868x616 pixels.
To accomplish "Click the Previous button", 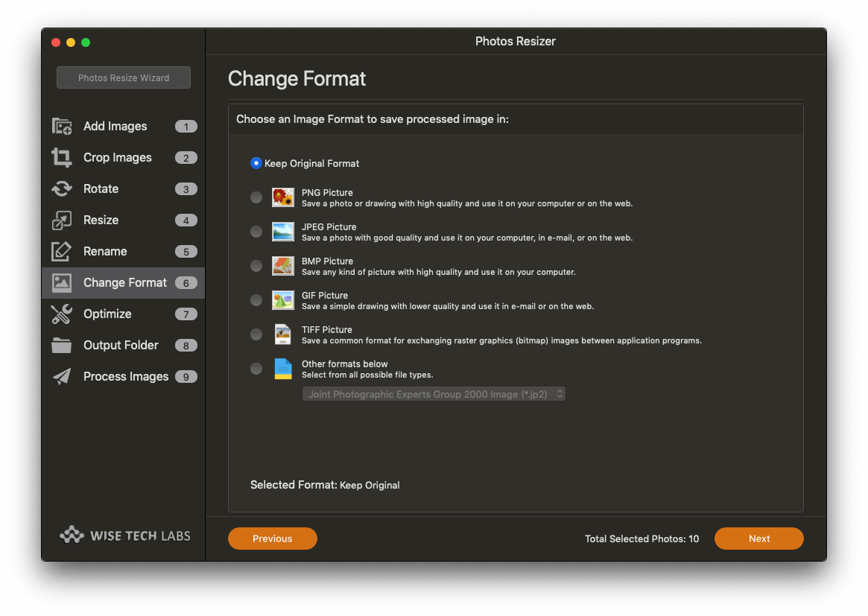I will [273, 539].
